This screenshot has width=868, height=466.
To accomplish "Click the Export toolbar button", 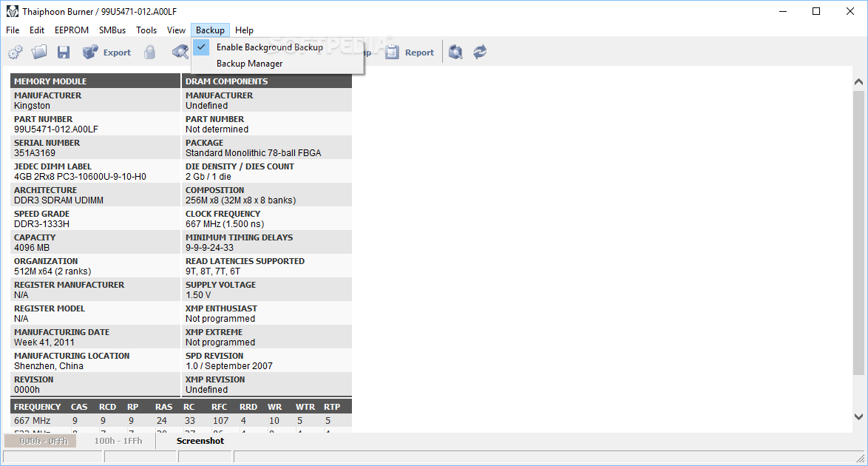I will point(107,52).
